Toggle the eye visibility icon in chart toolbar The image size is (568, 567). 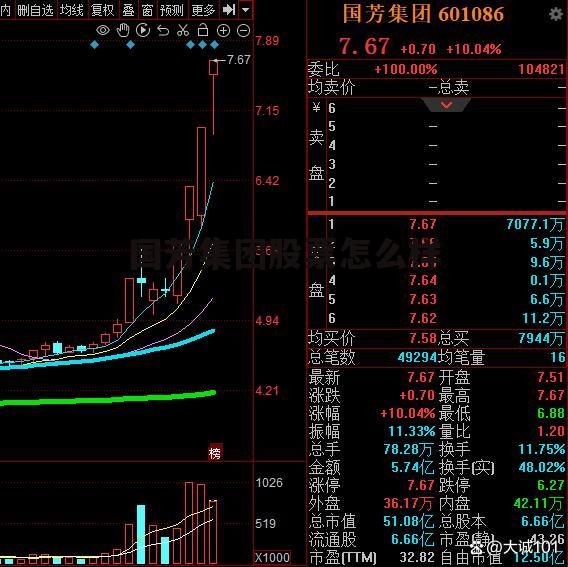pyautogui.click(x=103, y=30)
